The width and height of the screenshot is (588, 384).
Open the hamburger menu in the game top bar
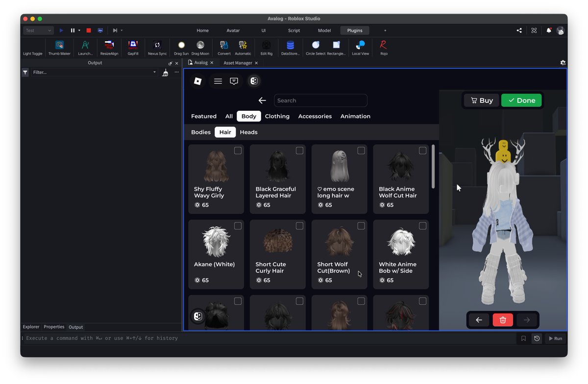point(218,81)
